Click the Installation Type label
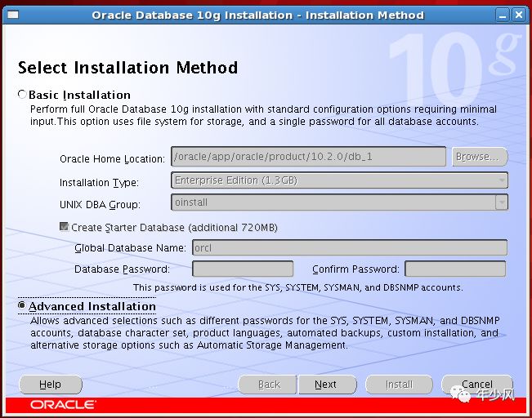The height and width of the screenshot is (418, 532). pyautogui.click(x=99, y=183)
